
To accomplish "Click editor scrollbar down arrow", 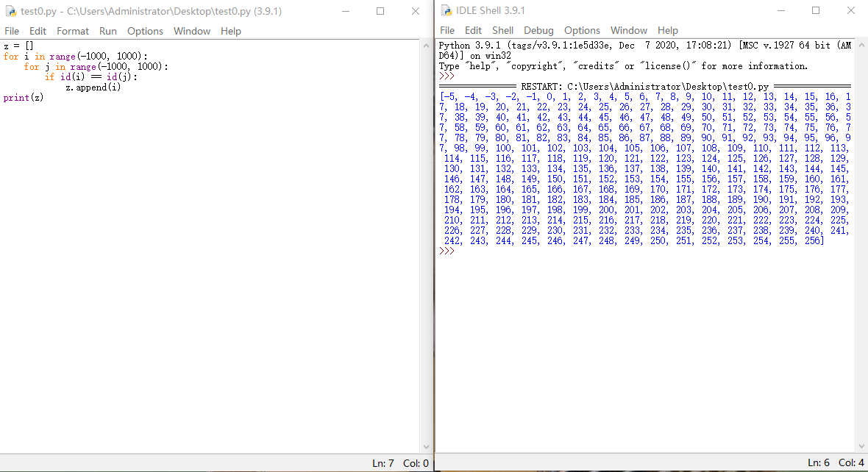I will pos(426,447).
